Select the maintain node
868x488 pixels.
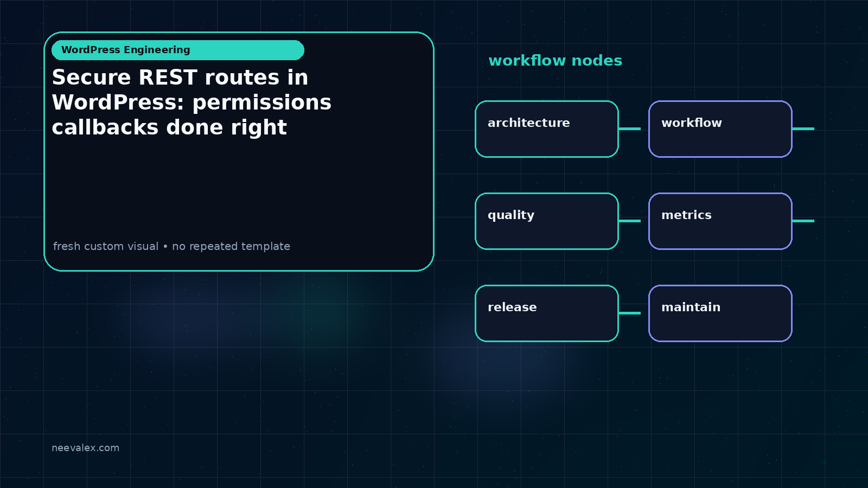(720, 313)
